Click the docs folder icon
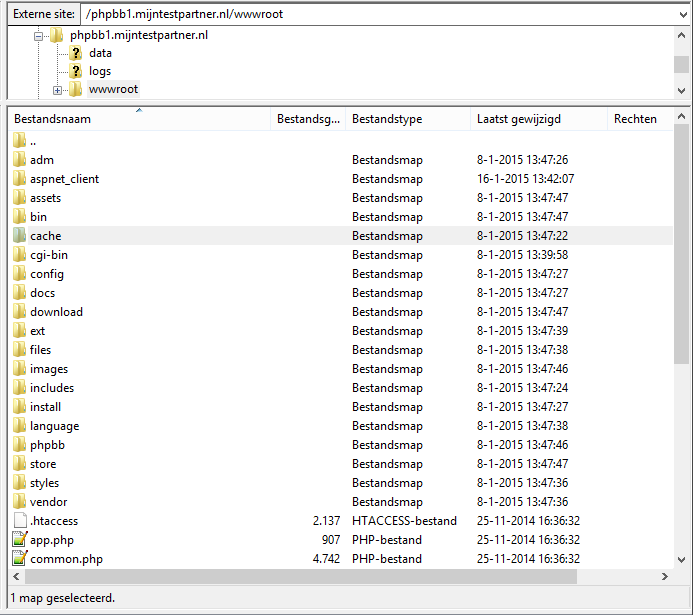The image size is (693, 615). (19, 292)
